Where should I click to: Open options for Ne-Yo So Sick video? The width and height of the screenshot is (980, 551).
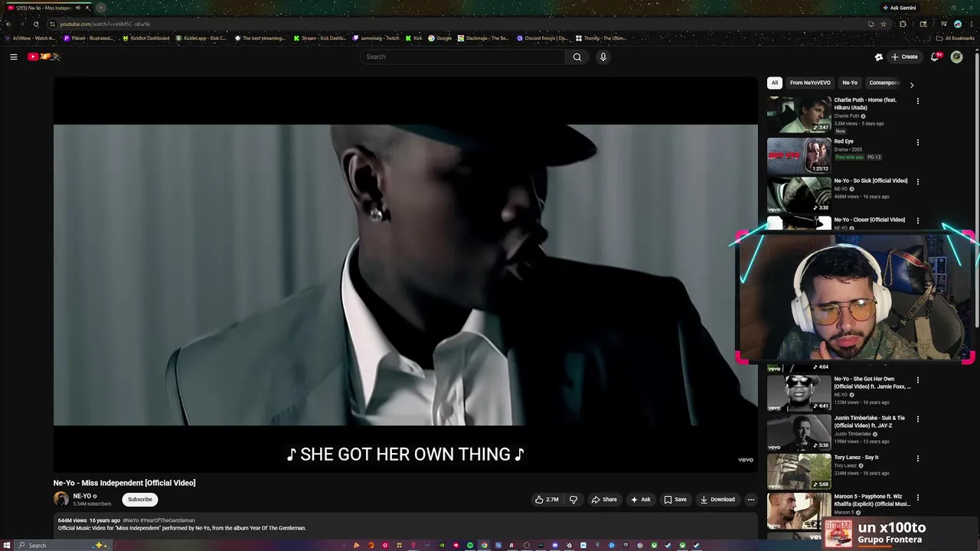(x=918, y=181)
